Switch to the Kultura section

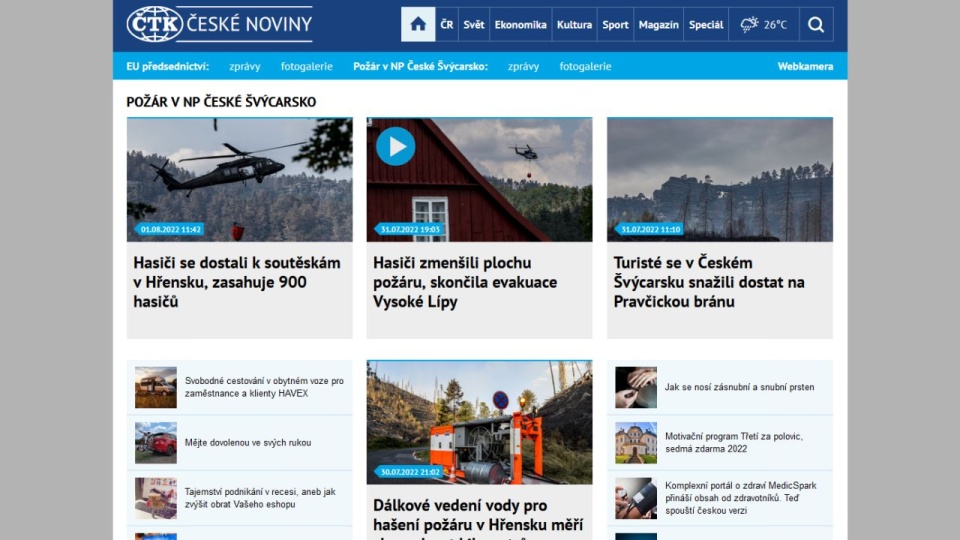click(574, 24)
